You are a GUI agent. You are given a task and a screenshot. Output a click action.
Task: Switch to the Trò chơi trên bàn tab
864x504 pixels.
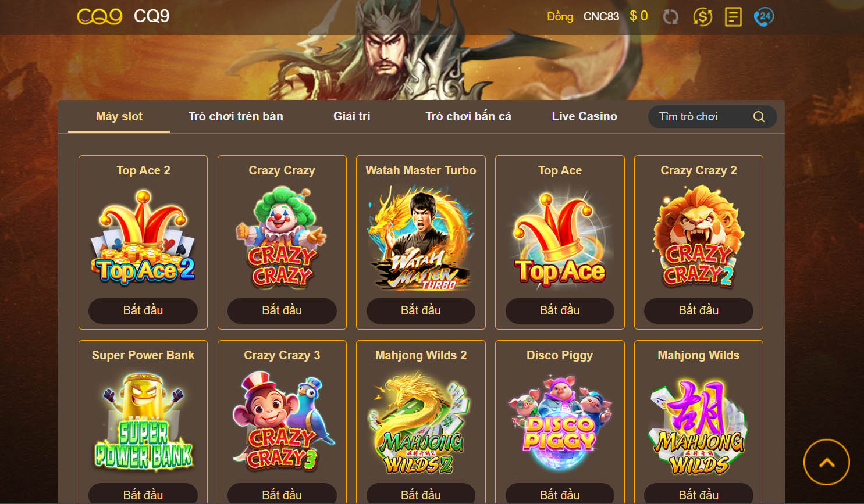point(236,116)
